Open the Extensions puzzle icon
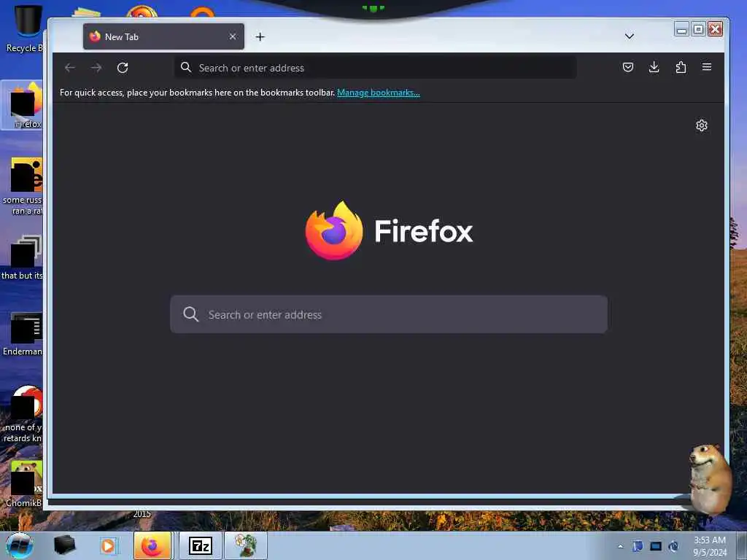Image resolution: width=747 pixels, height=560 pixels. pyautogui.click(x=681, y=67)
